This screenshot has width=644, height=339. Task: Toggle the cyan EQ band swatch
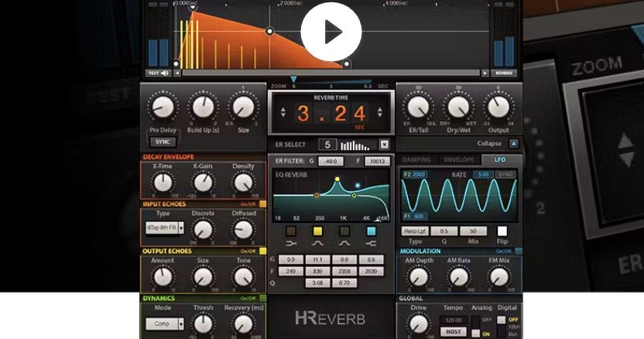[371, 231]
